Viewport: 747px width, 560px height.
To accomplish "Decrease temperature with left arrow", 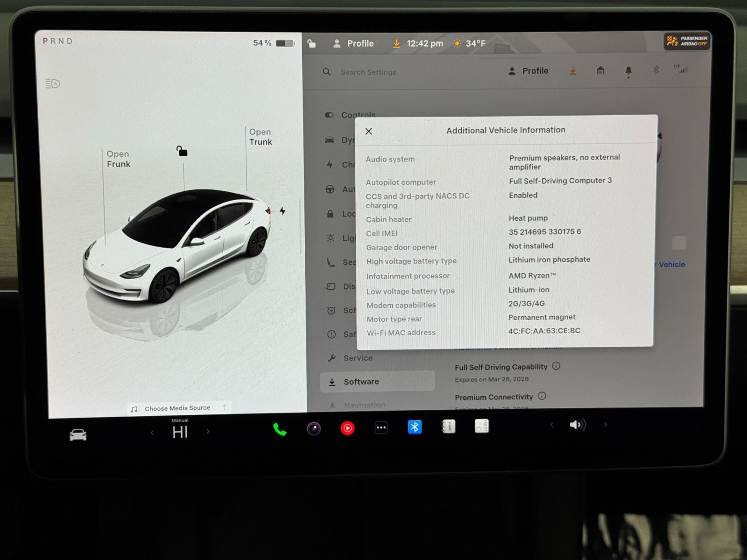I will pos(152,433).
